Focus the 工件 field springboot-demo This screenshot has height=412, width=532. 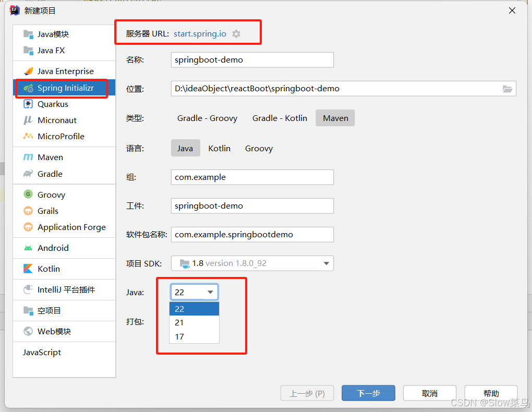[252, 205]
